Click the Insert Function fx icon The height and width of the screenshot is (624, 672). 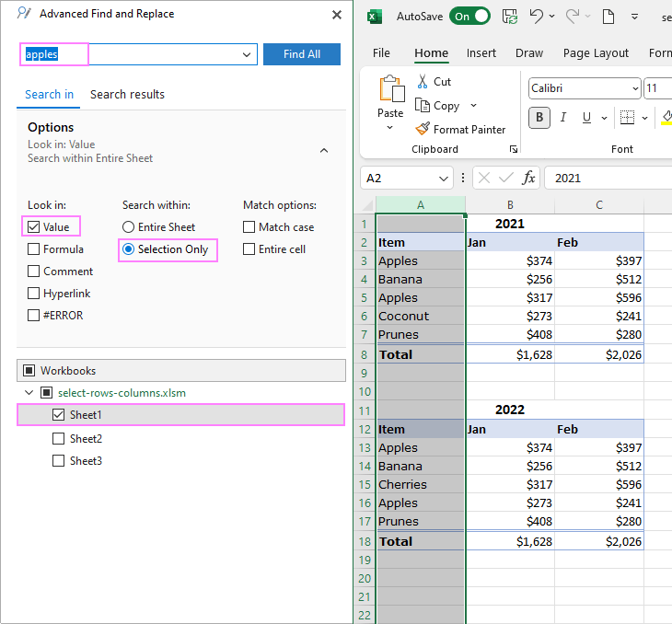[528, 178]
